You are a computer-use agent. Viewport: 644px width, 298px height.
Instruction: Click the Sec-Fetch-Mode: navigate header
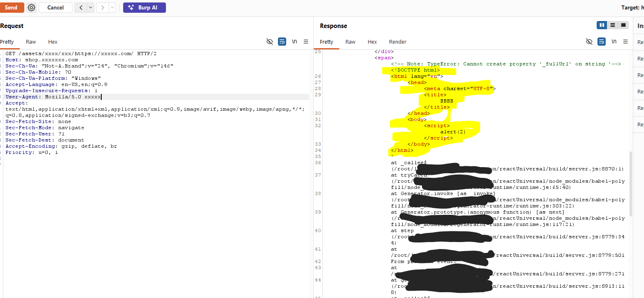coord(45,128)
